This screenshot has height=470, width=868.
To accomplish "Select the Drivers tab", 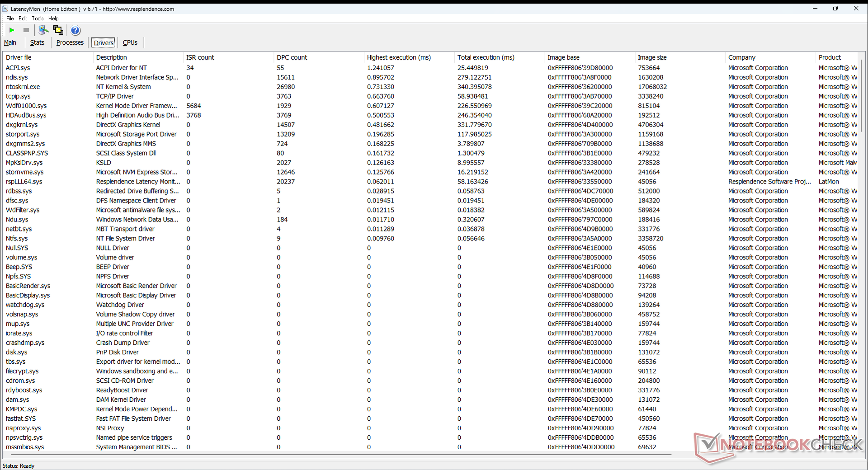I will [104, 42].
